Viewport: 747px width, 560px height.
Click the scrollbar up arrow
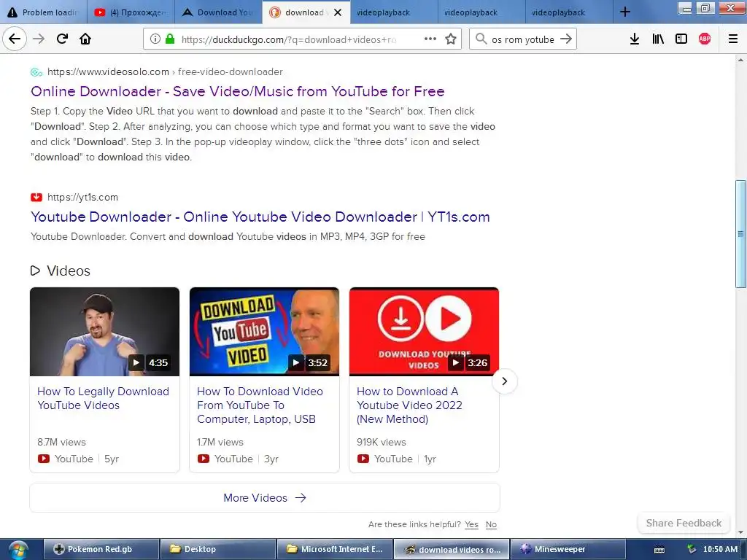tap(740, 60)
